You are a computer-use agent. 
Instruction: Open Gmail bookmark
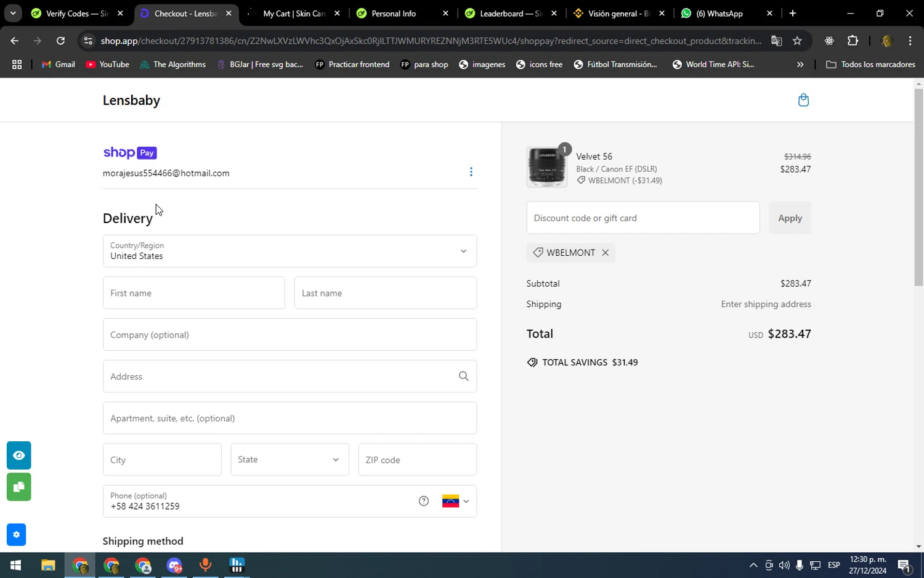point(58,64)
